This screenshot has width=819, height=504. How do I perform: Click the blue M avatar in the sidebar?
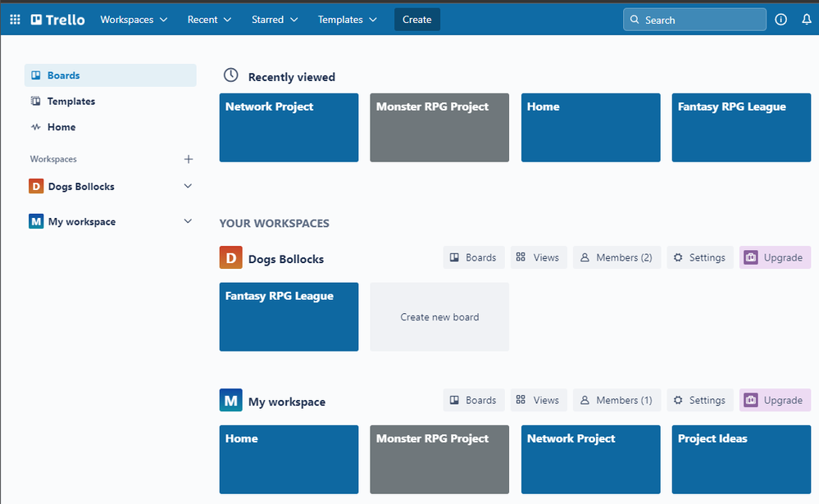point(36,221)
